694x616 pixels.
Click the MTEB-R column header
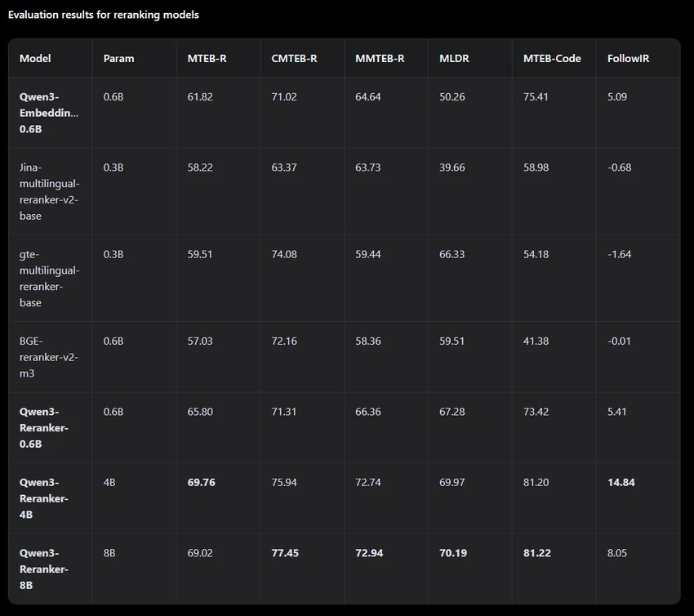coord(207,59)
